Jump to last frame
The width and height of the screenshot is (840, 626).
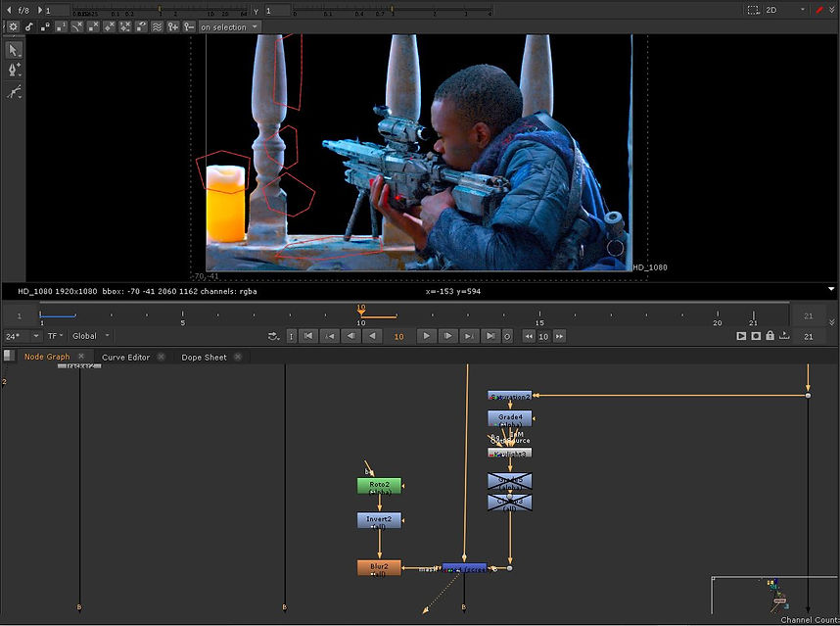click(x=490, y=336)
